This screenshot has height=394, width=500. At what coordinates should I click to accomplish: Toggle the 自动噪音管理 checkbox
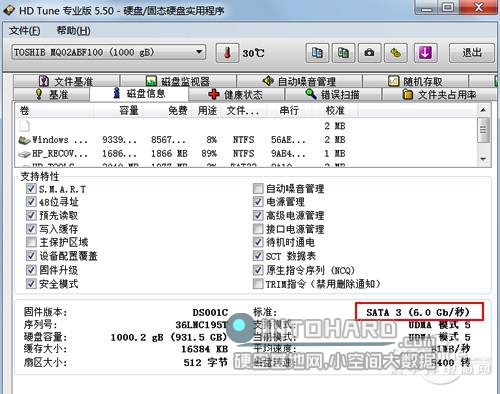258,189
